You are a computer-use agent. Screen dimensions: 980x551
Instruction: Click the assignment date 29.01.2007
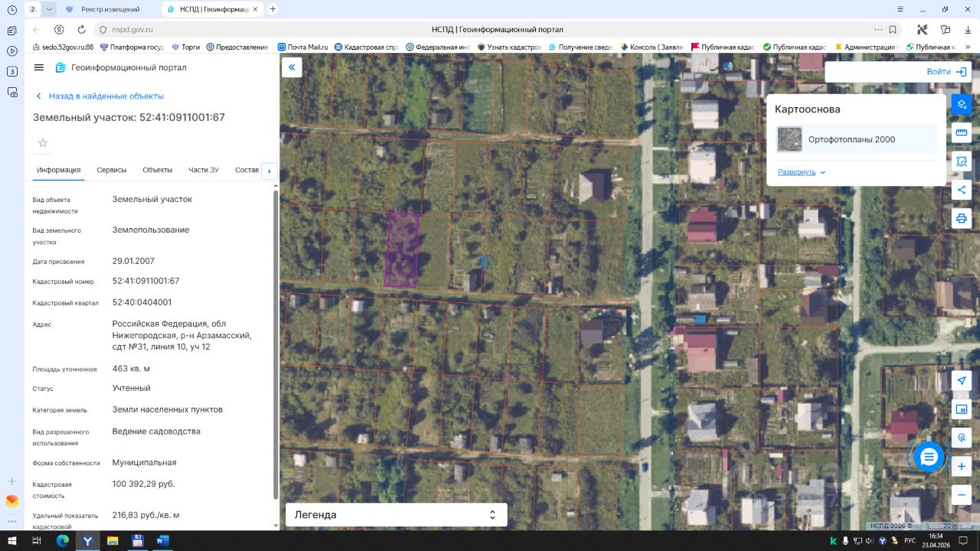[133, 261]
